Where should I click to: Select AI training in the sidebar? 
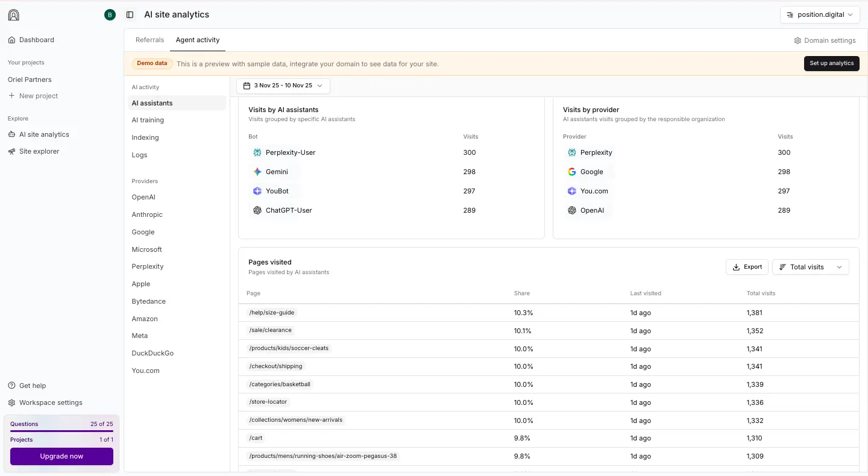148,120
